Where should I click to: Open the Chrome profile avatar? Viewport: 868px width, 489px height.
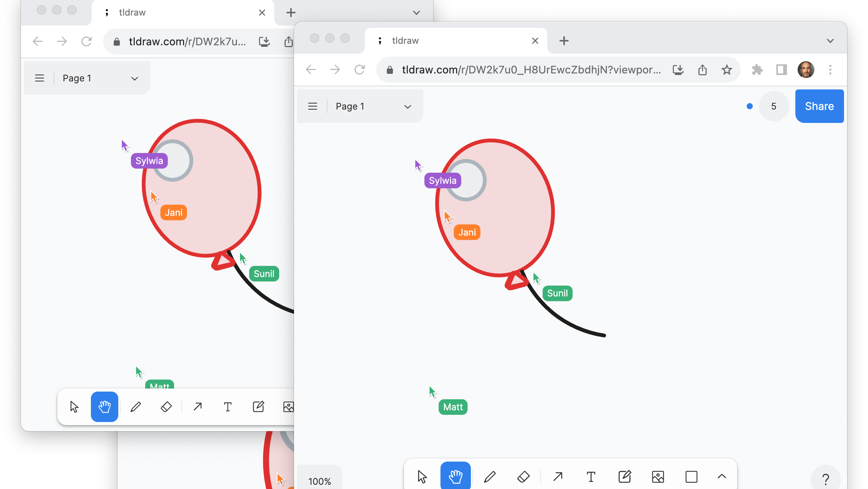pos(806,70)
